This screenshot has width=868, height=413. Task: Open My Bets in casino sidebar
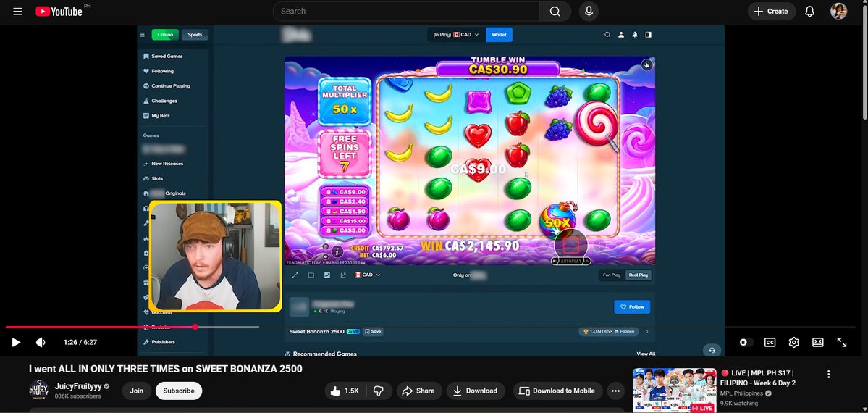click(x=156, y=116)
